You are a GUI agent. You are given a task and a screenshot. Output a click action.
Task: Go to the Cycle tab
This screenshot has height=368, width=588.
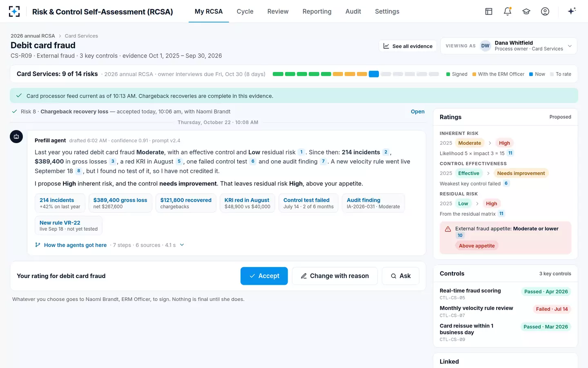(245, 11)
